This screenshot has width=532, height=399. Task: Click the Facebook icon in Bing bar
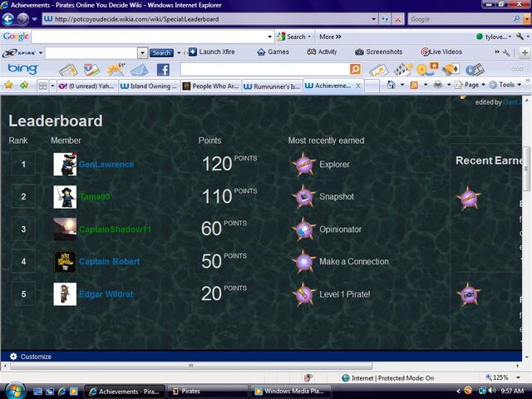pyautogui.click(x=163, y=70)
